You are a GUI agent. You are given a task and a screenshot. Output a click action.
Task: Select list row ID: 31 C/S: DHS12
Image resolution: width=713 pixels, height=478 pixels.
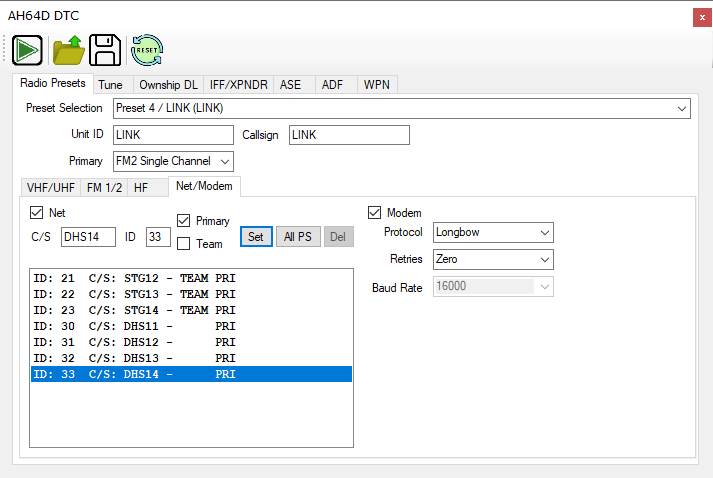click(x=191, y=342)
